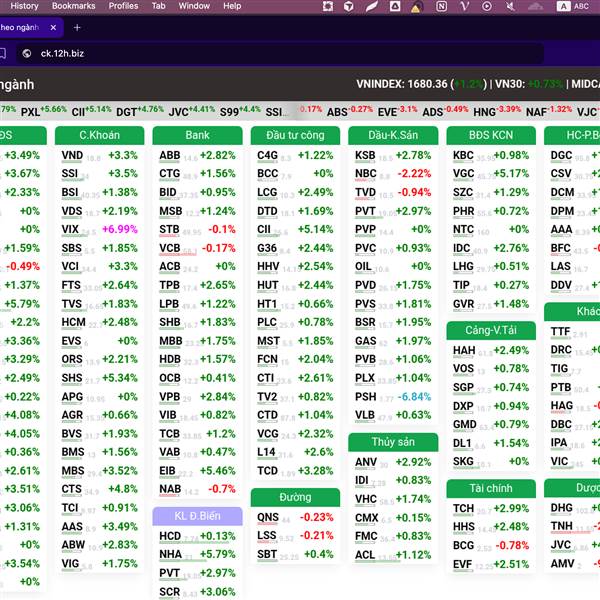Open the VND stock row
Image resolution: width=600 pixels, height=600 pixels.
point(99,156)
